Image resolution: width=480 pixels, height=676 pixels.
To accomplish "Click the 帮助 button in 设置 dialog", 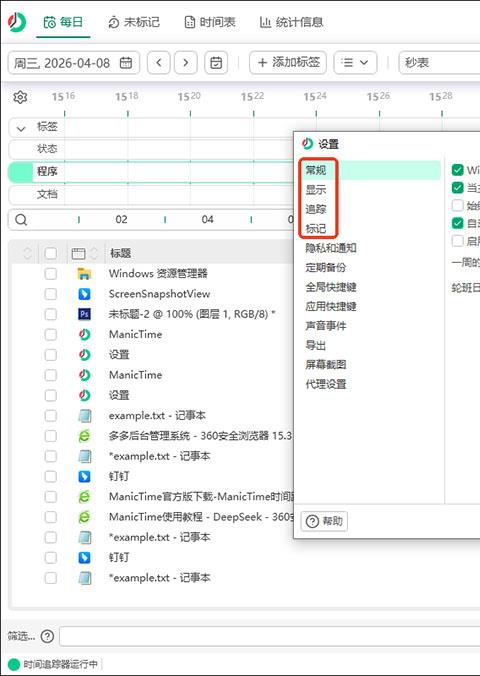I will pyautogui.click(x=324, y=521).
